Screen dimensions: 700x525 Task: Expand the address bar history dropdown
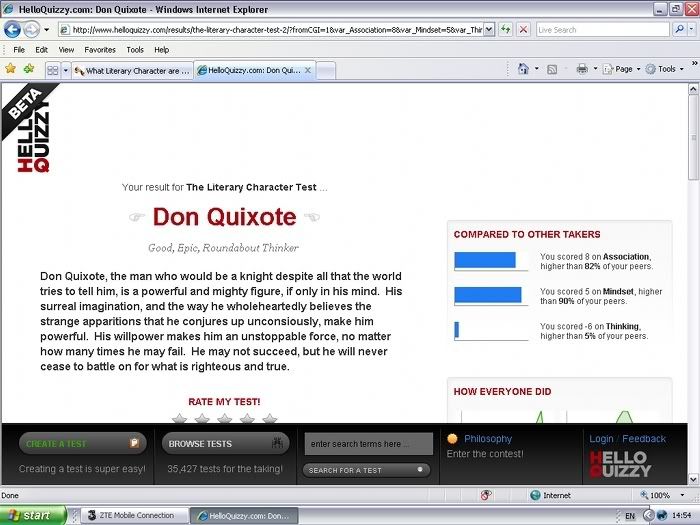pyautogui.click(x=489, y=30)
